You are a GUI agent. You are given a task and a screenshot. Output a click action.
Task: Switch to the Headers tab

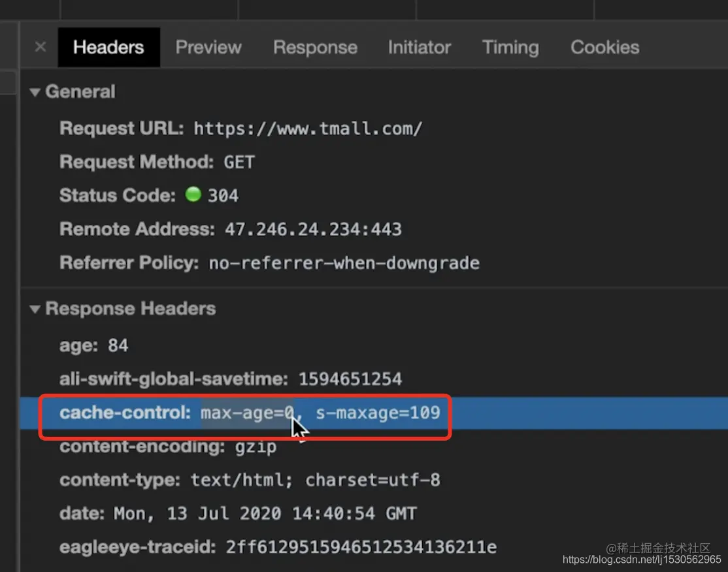point(108,47)
